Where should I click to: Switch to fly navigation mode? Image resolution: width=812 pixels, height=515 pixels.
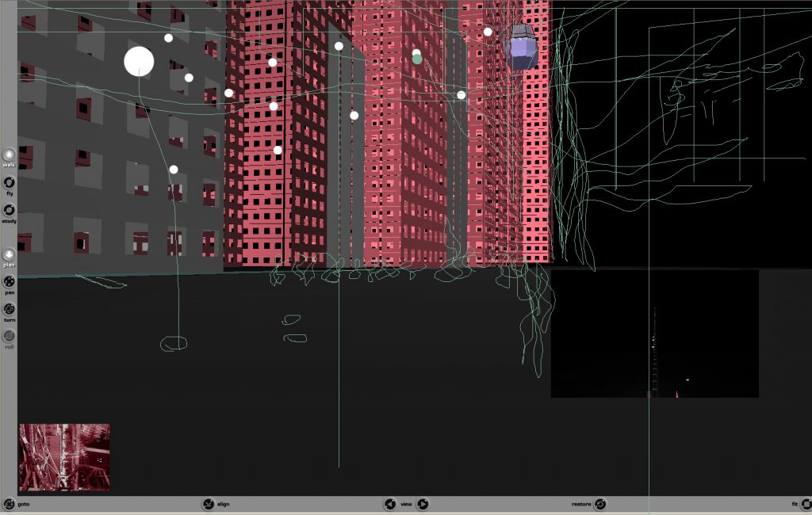(x=9, y=182)
